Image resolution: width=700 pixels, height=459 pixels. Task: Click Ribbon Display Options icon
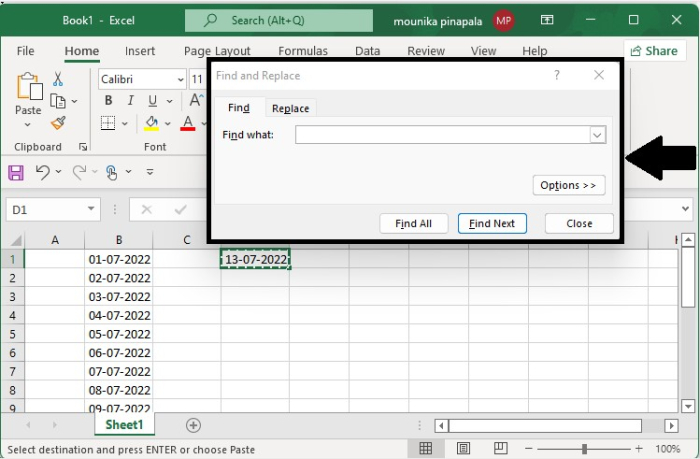coord(547,20)
